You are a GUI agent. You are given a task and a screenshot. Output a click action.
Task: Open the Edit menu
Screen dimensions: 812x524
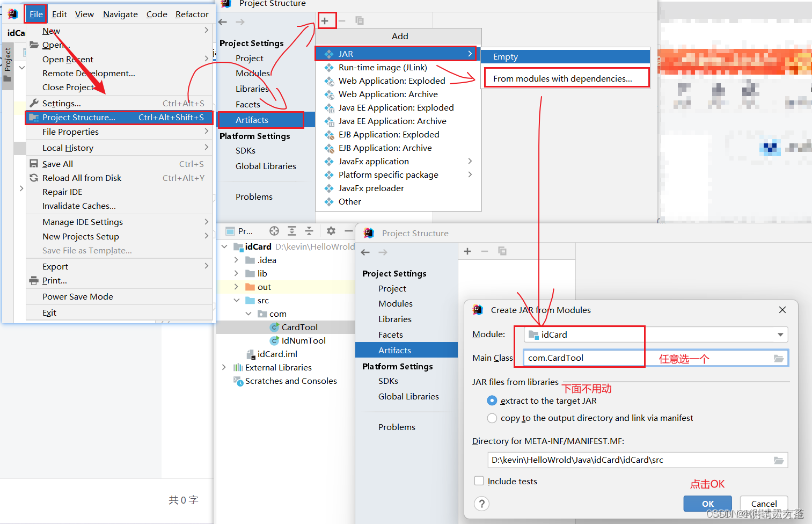tap(59, 14)
